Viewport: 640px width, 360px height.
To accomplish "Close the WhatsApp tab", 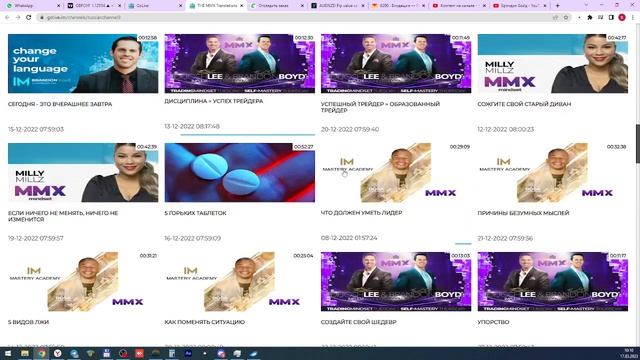I will pos(58,6).
